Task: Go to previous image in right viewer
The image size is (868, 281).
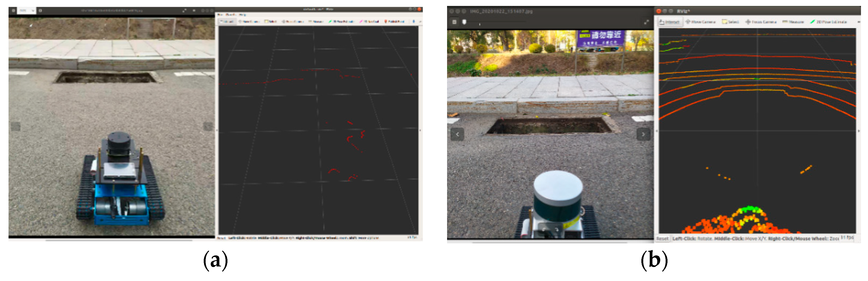Action: pos(457,134)
